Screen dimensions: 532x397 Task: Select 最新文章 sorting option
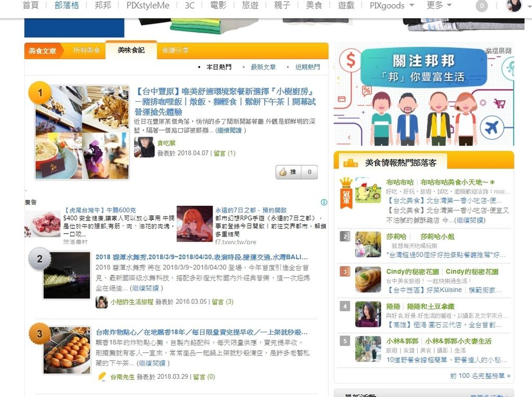point(263,67)
